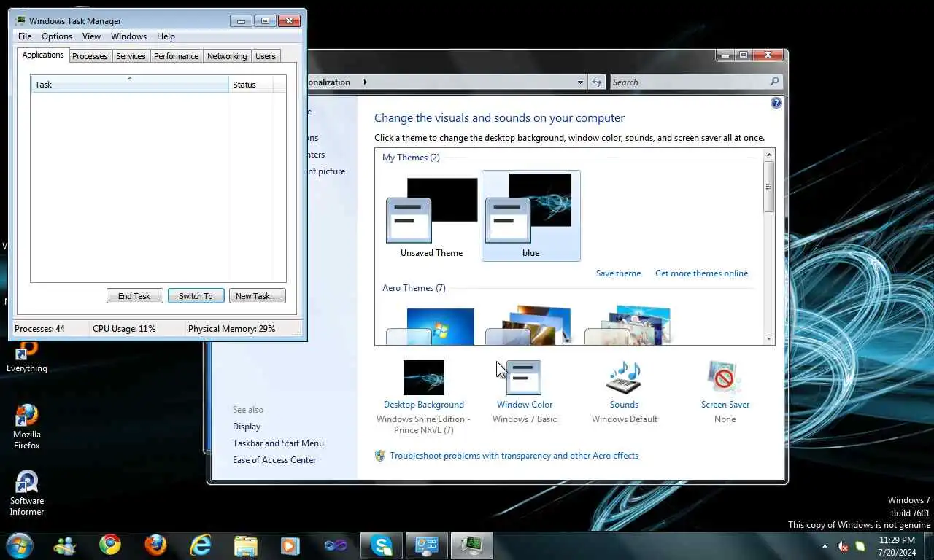This screenshot has width=934, height=560.
Task: Open Get more themes online link
Action: 701,273
